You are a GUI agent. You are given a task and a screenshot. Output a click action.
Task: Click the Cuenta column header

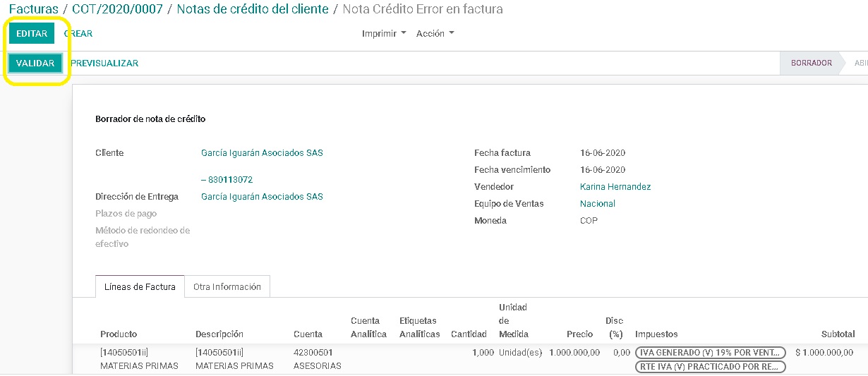tap(308, 334)
